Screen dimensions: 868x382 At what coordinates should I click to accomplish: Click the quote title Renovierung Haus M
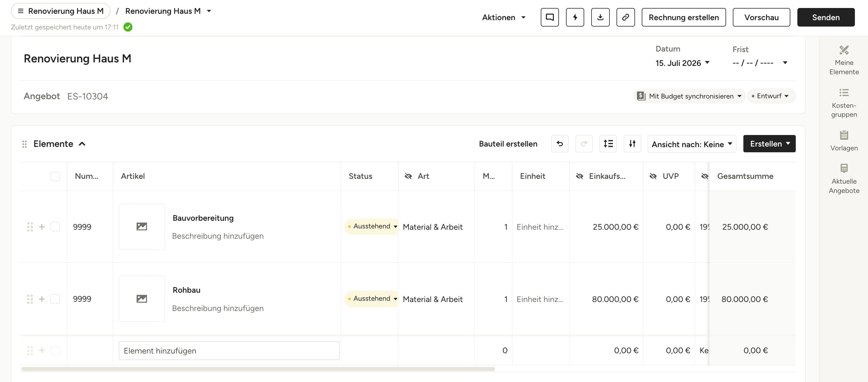click(77, 58)
